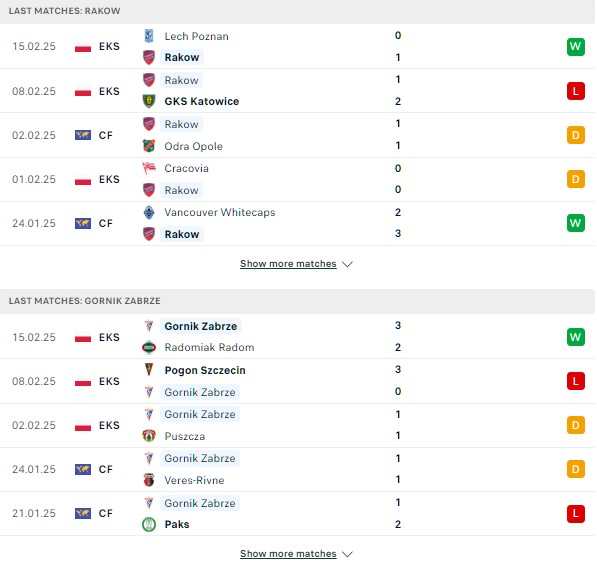Expand Show more matches under Gornik Zabrze
Screen dimensions: 597x573
click(x=288, y=553)
